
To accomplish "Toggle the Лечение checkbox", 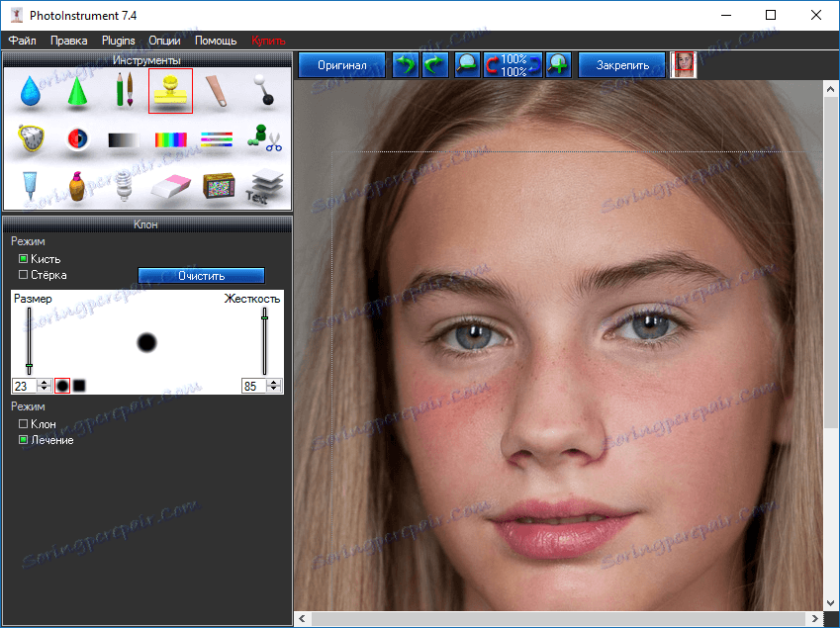I will tap(23, 440).
